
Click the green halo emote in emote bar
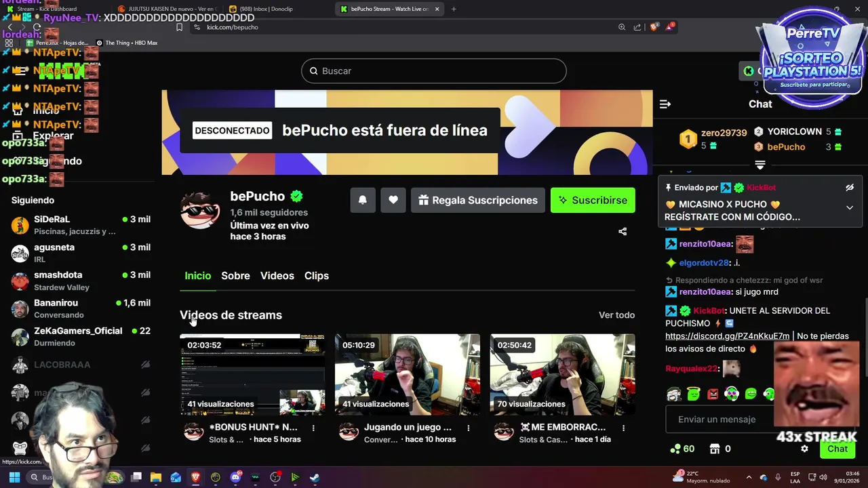point(693,394)
